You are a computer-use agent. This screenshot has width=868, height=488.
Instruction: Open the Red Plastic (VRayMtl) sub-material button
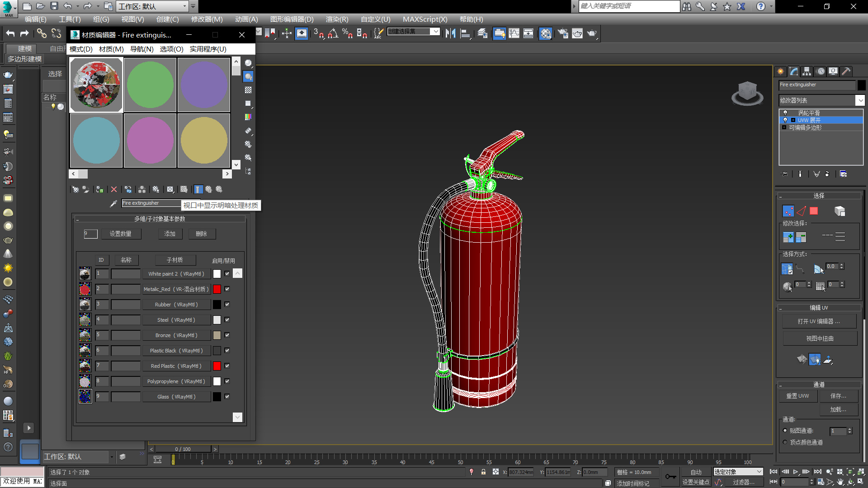click(x=176, y=366)
